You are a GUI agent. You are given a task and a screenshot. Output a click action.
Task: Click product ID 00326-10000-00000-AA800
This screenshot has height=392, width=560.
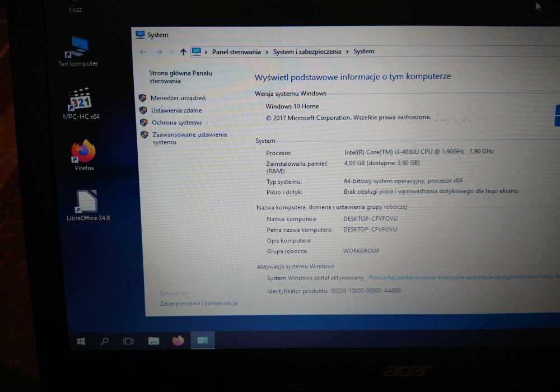tap(366, 291)
